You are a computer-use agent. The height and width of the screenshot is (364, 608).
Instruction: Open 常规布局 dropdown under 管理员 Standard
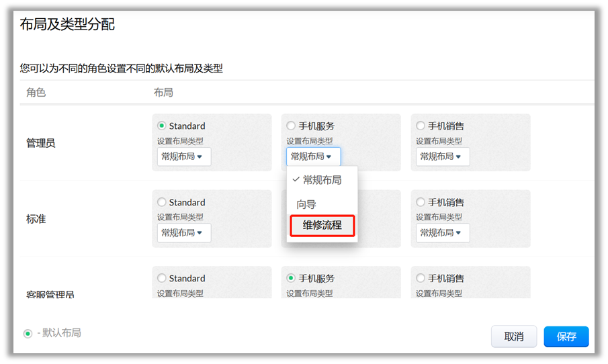(x=183, y=156)
